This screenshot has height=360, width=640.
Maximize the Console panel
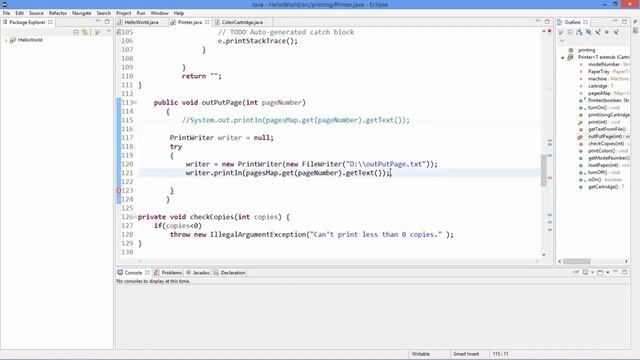coord(624,272)
